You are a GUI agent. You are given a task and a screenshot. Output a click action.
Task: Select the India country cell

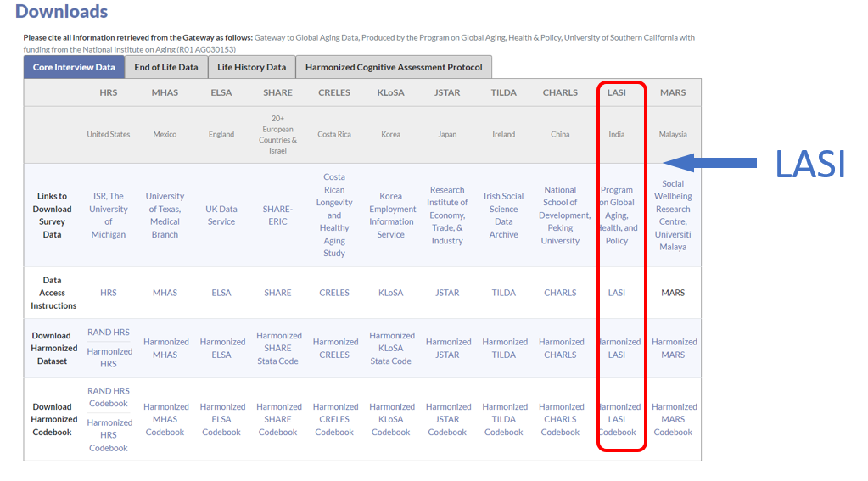(617, 135)
